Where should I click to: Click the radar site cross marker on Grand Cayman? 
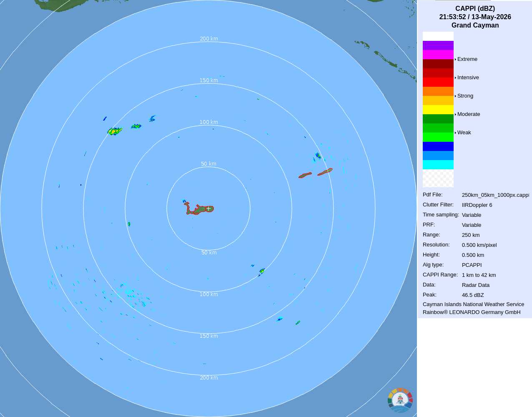point(208,208)
